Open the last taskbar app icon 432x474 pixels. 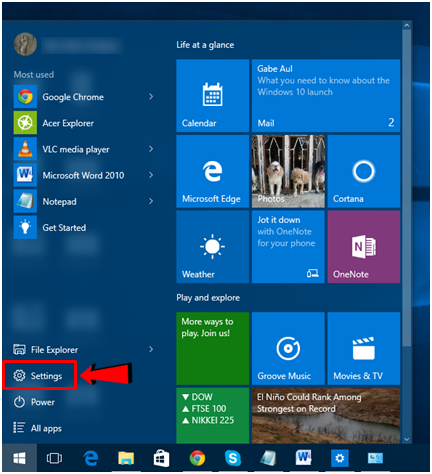pyautogui.click(x=375, y=458)
